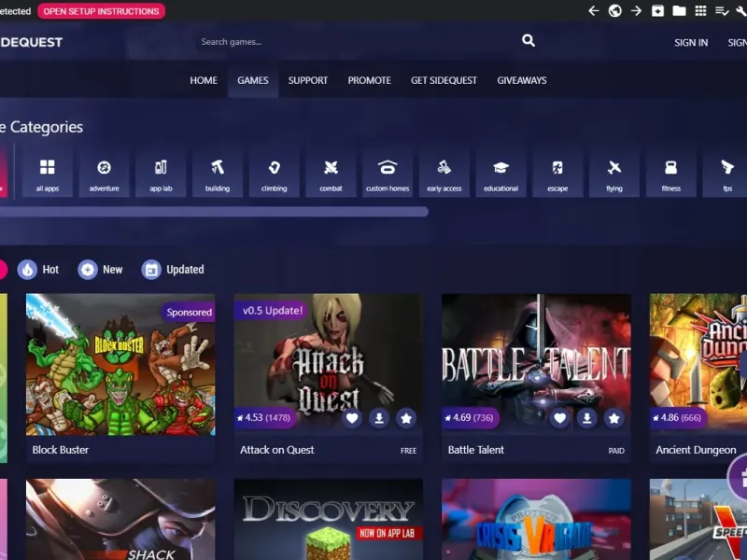This screenshot has height=560, width=747.
Task: Open the Discovery game thumbnail
Action: (329, 520)
